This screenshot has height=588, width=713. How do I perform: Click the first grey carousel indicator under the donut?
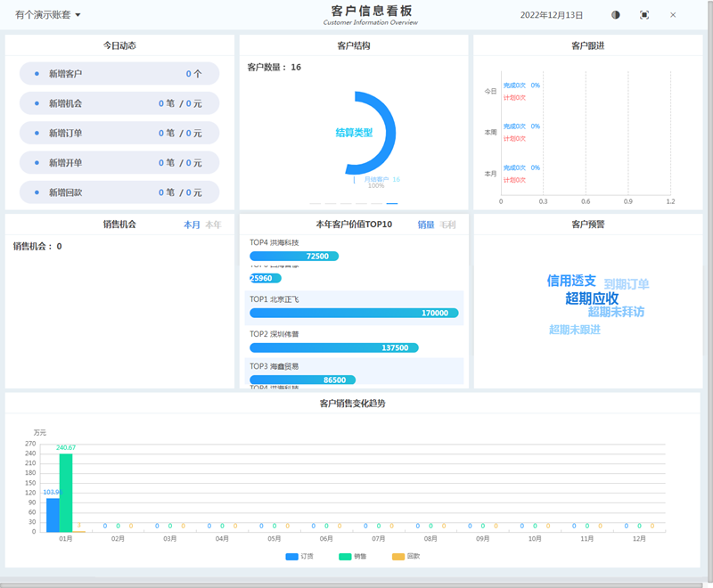(316, 204)
